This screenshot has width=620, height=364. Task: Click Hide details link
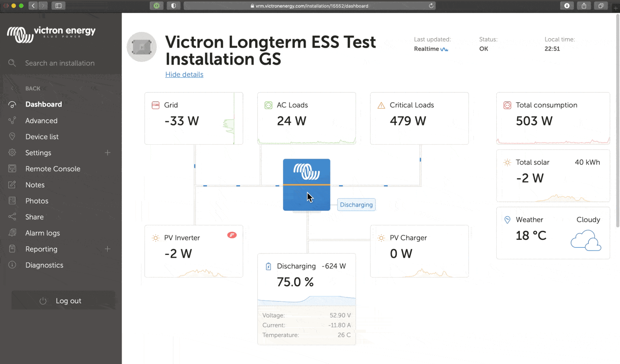(x=184, y=74)
